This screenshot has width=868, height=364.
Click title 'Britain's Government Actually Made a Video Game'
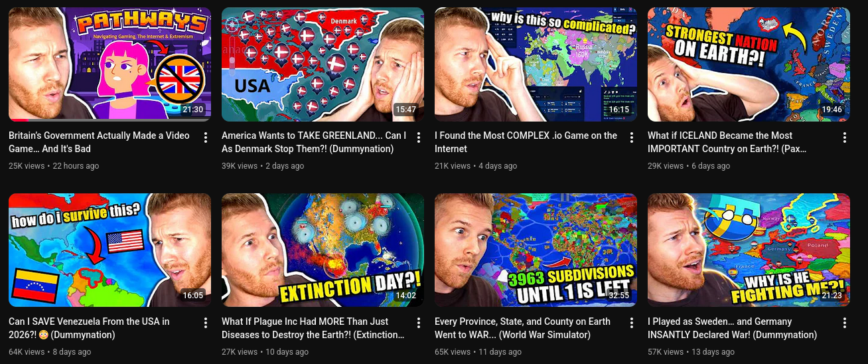tap(99, 142)
